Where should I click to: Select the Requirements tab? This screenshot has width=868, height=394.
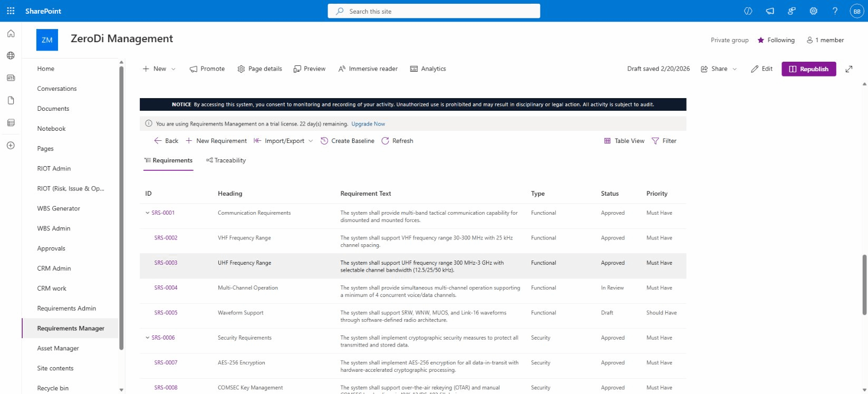pyautogui.click(x=168, y=161)
